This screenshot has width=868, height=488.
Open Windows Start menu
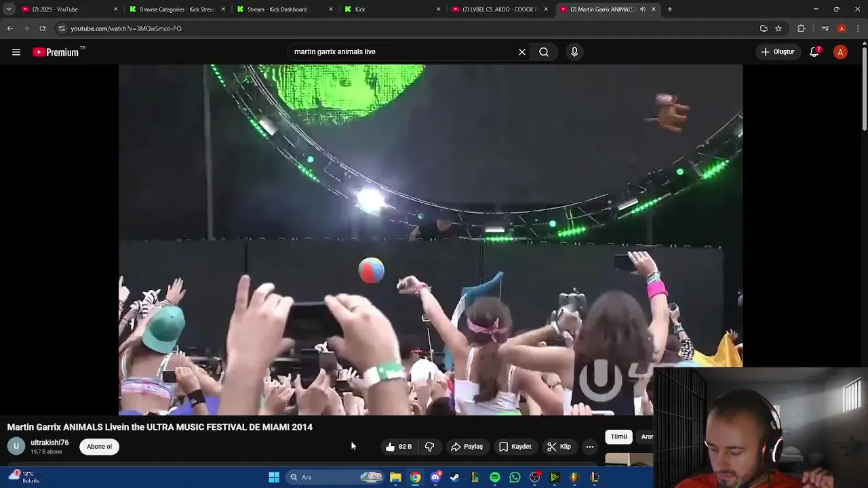pos(274,477)
